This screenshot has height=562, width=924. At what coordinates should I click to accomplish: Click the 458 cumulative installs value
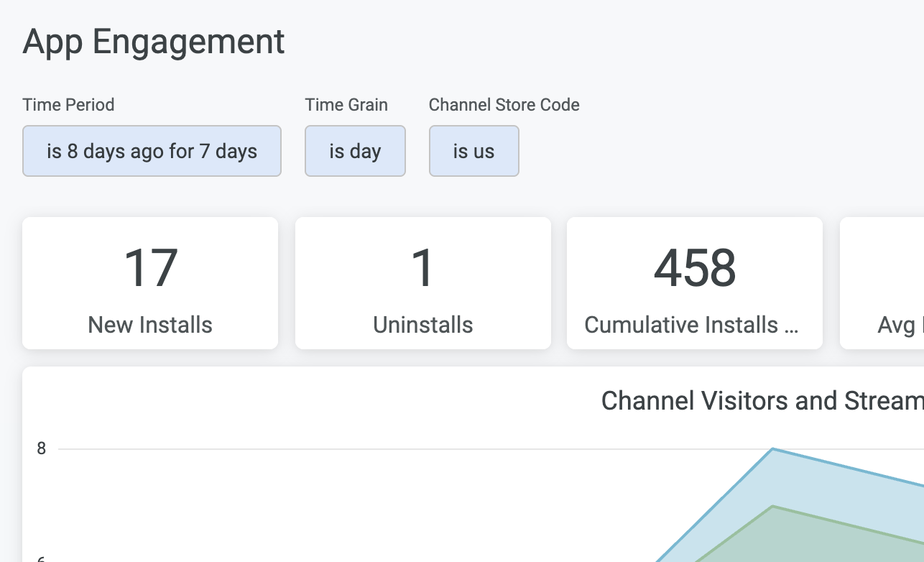695,268
